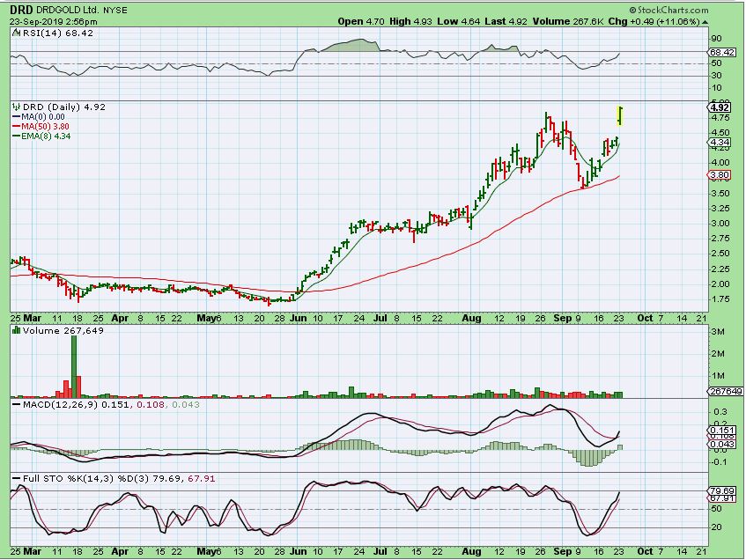Click the 68.42 RSI value axis tag

point(720,53)
